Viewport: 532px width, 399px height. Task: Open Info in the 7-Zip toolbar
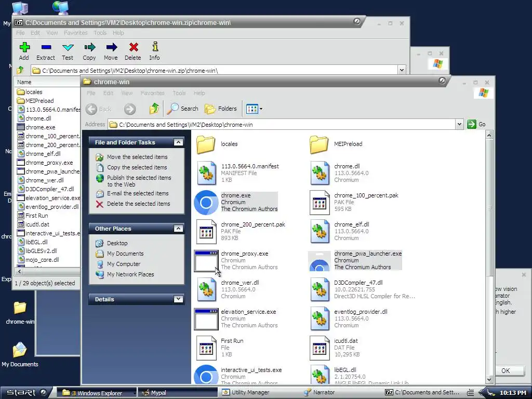(x=155, y=51)
